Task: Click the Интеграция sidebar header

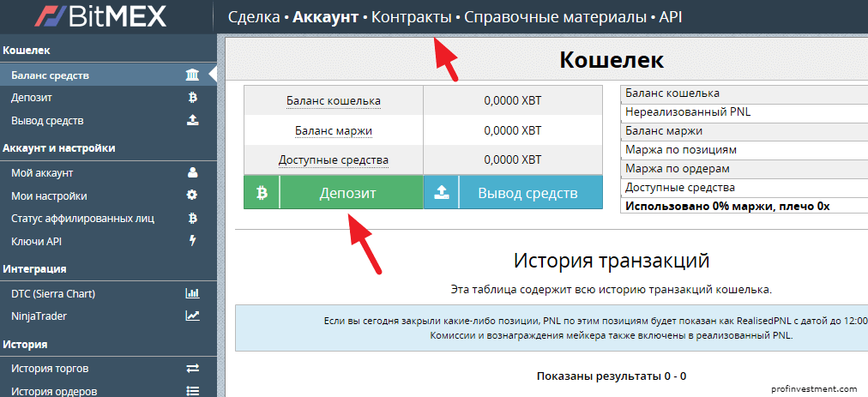Action: pyautogui.click(x=34, y=269)
